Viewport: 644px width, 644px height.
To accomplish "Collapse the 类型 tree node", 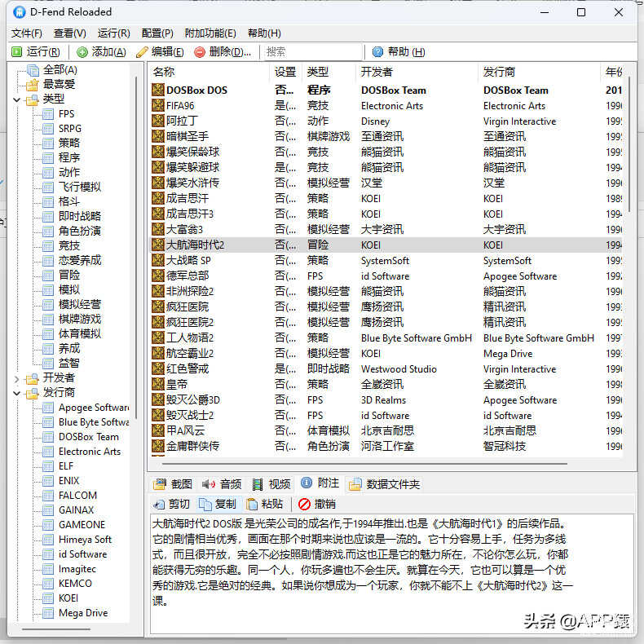I will (17, 99).
